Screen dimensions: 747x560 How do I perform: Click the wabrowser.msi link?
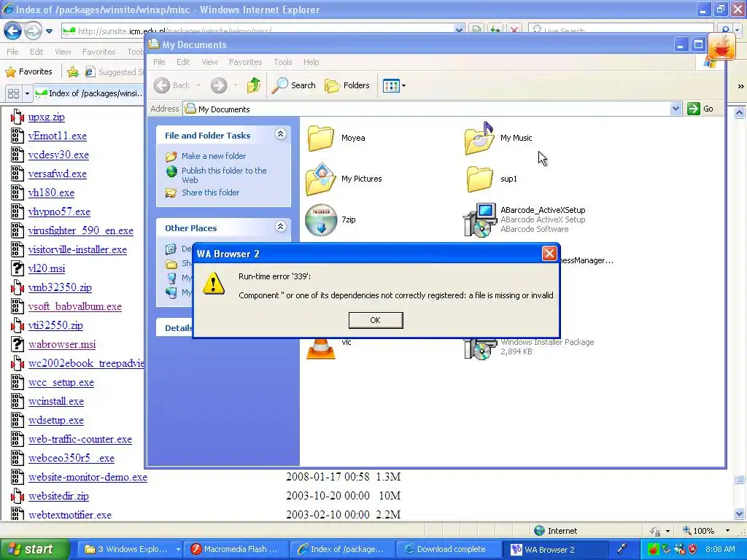61,344
